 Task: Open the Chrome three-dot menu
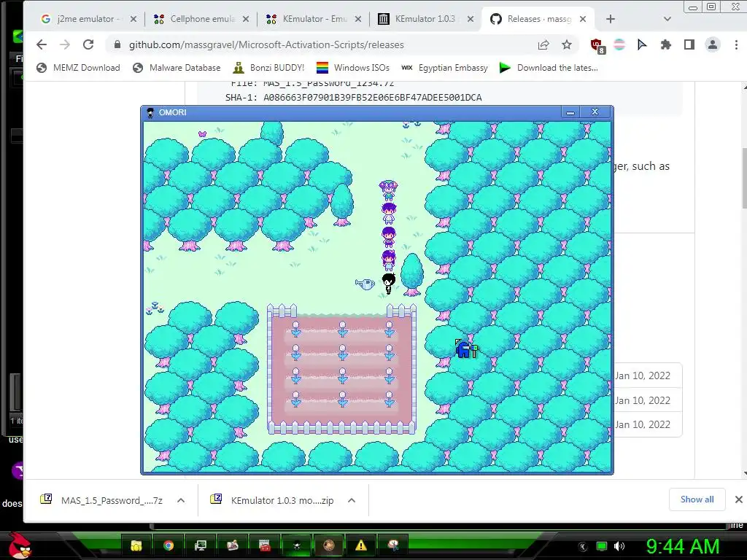point(736,44)
